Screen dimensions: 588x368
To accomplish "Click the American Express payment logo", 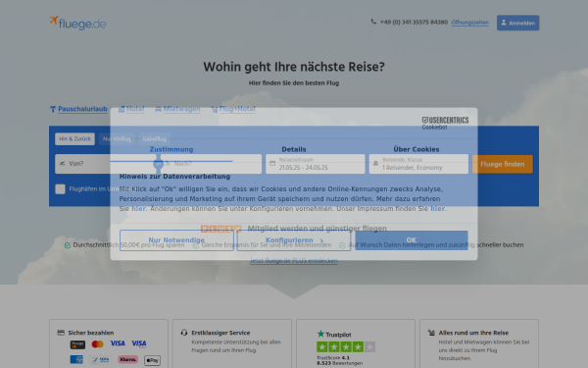I will tap(76, 359).
